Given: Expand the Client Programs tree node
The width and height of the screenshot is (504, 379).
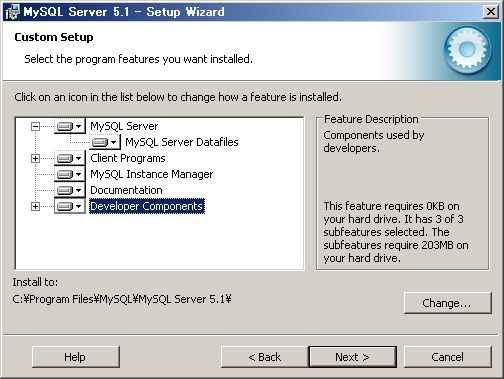Looking at the screenshot, I should tap(35, 158).
